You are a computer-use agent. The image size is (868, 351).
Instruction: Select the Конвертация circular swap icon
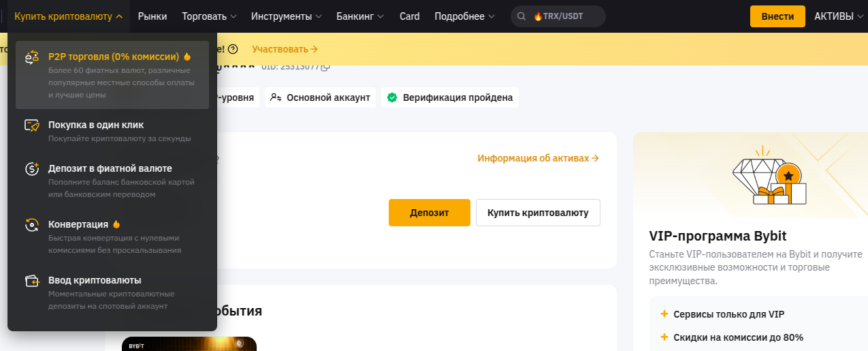click(31, 225)
